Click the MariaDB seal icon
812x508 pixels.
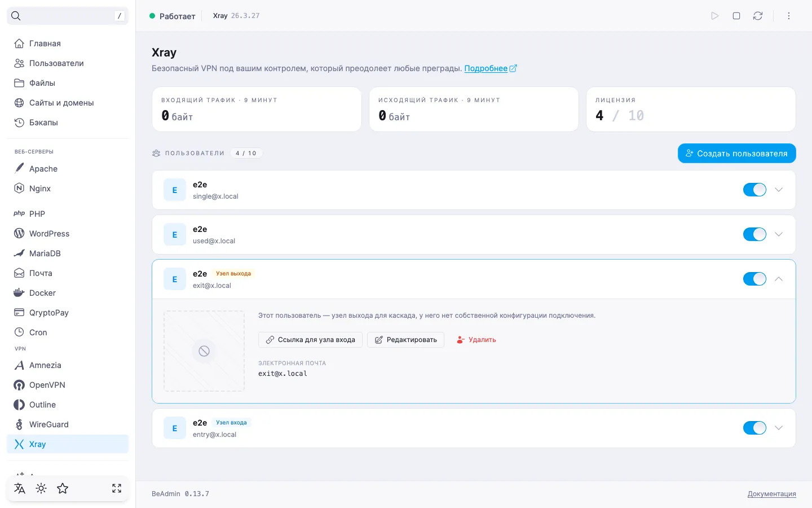point(19,253)
